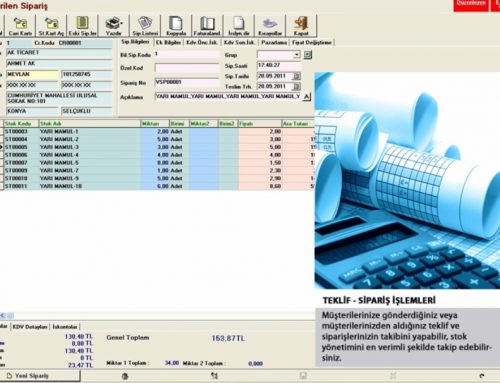500x383 pixels.
Task: Select the Fiyat Değiştirme tab
Action: click(x=312, y=42)
